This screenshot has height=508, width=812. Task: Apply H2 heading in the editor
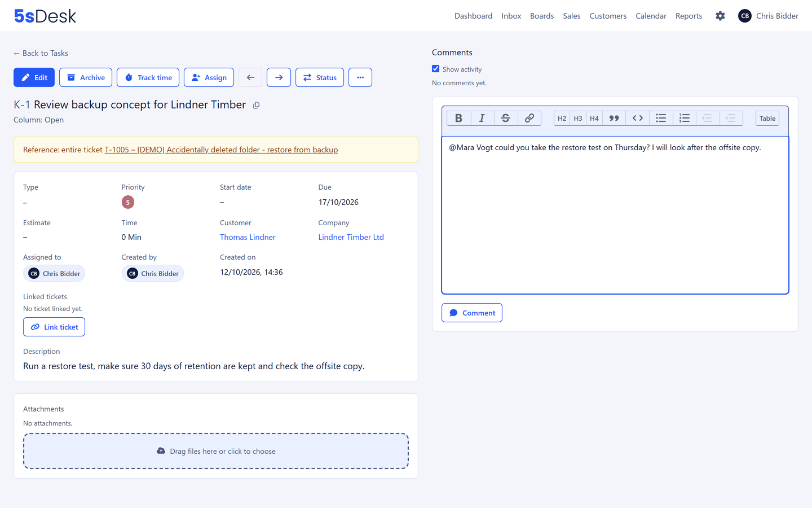click(562, 118)
